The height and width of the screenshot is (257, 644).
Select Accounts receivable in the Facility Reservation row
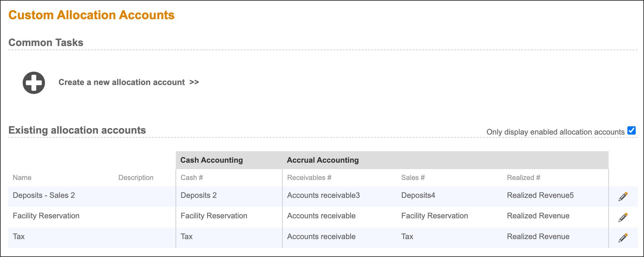[x=321, y=216]
